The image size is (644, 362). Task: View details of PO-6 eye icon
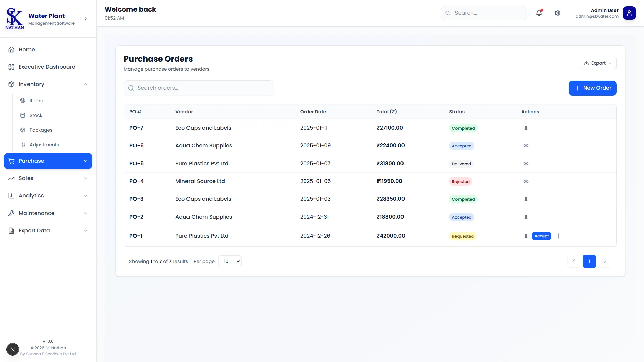[x=526, y=146]
